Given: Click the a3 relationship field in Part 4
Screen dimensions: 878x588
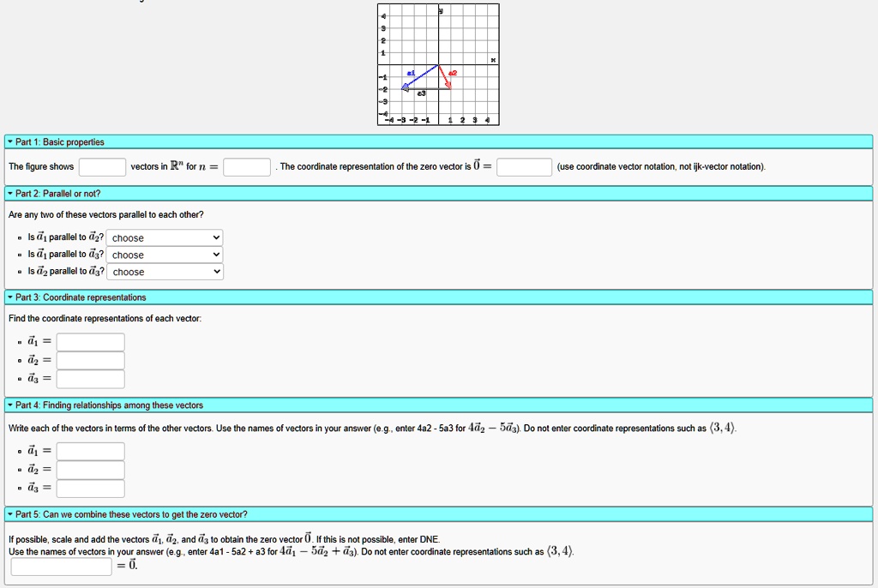Looking at the screenshot, I should (90, 489).
